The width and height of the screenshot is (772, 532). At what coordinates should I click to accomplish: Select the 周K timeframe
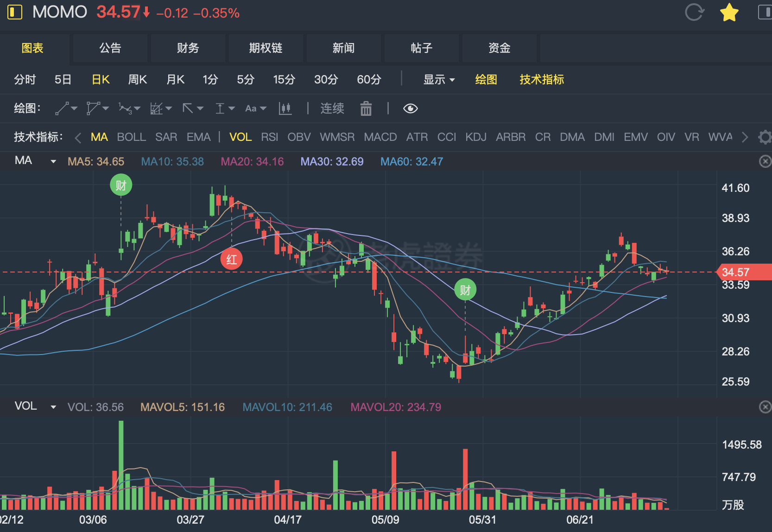coord(137,80)
